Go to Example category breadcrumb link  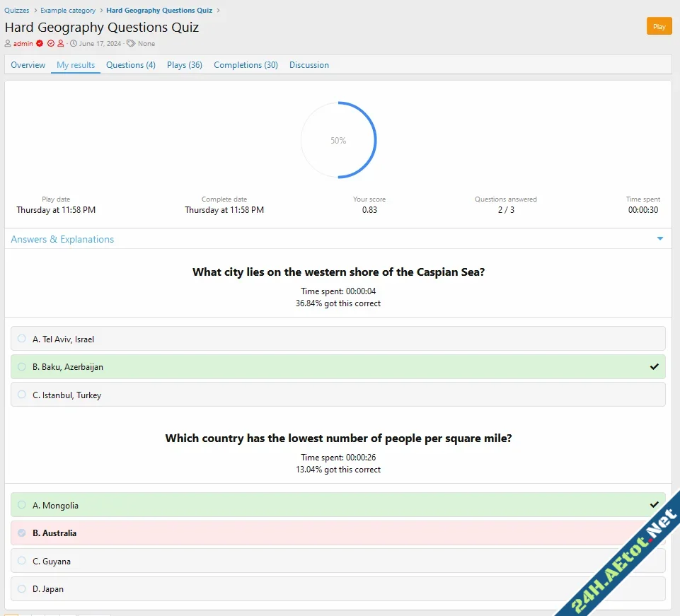pyautogui.click(x=68, y=11)
